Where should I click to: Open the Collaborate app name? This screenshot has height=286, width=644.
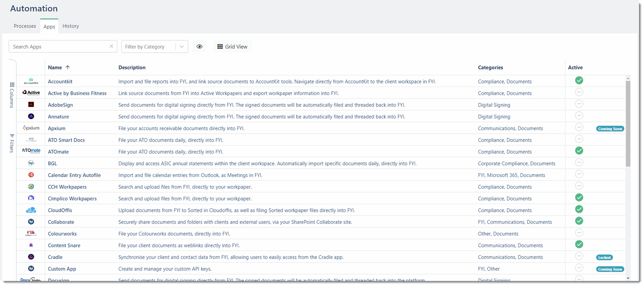click(x=61, y=222)
